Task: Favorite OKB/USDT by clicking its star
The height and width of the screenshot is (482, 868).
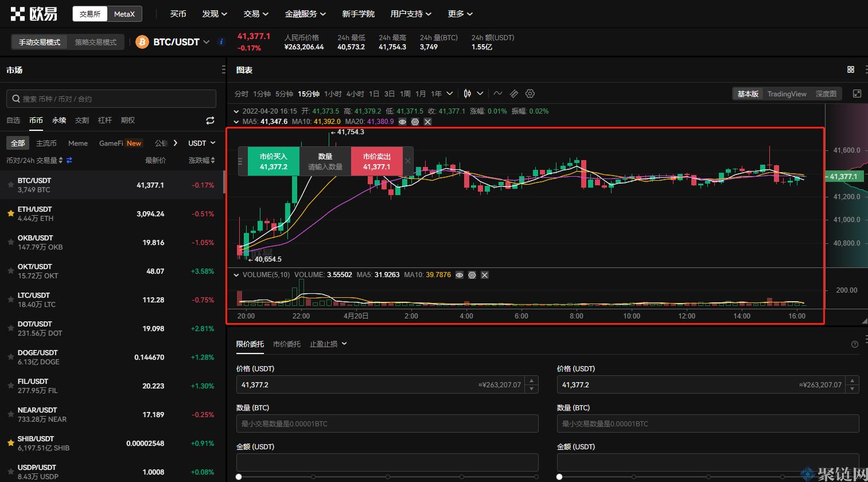Action: click(x=10, y=242)
